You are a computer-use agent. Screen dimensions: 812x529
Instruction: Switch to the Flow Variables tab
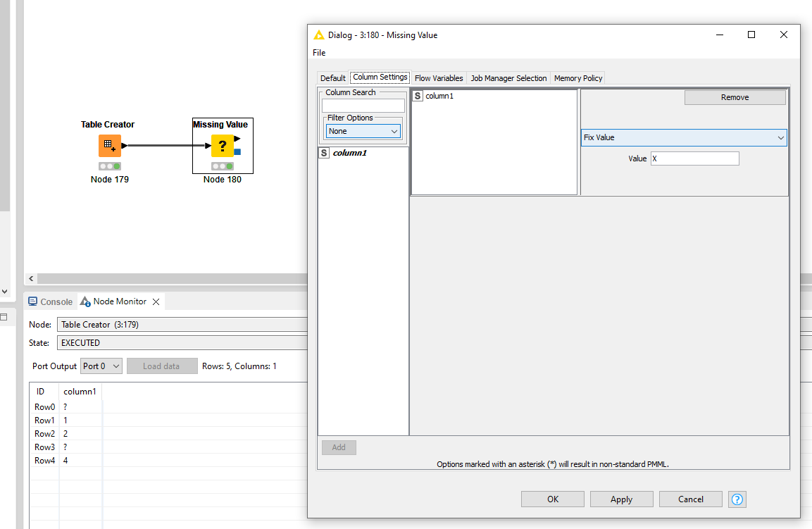pos(439,77)
